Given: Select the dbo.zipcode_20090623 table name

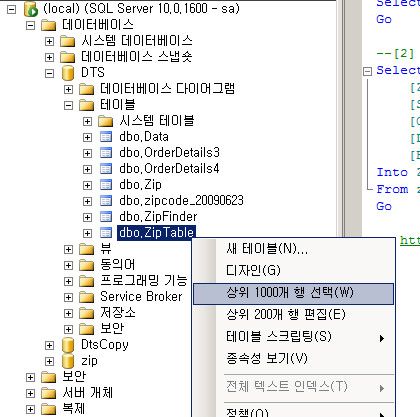Looking at the screenshot, I should pyautogui.click(x=181, y=201).
